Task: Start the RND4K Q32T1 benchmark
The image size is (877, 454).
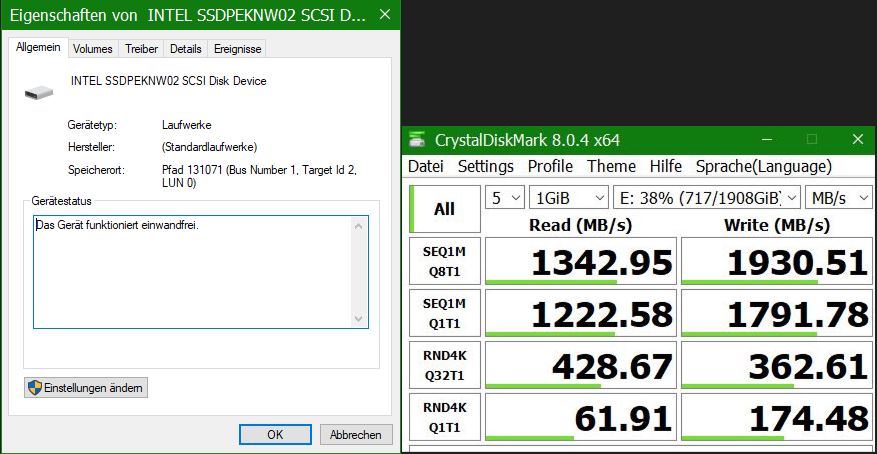Action: click(445, 365)
